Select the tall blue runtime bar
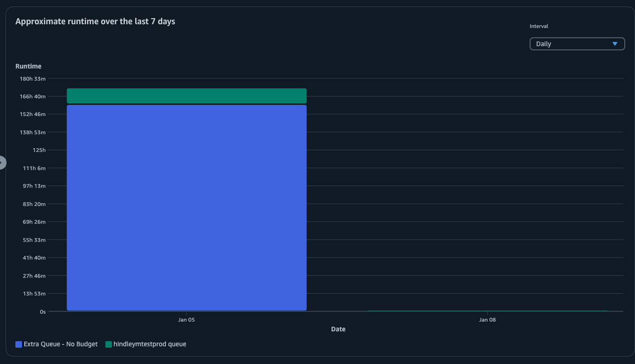Viewport: 635px width, 364px height. [186, 207]
